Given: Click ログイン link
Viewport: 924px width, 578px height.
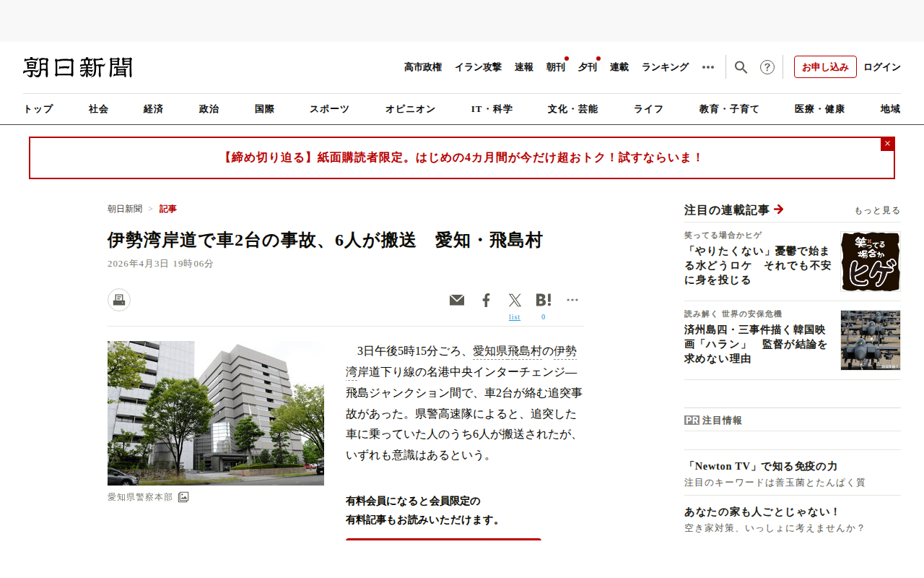Looking at the screenshot, I should point(882,67).
